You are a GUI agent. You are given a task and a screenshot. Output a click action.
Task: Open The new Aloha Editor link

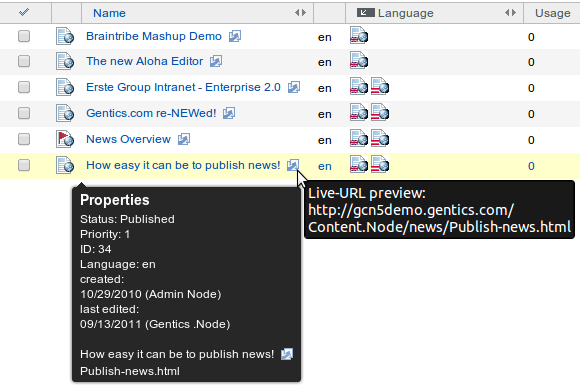coord(145,61)
